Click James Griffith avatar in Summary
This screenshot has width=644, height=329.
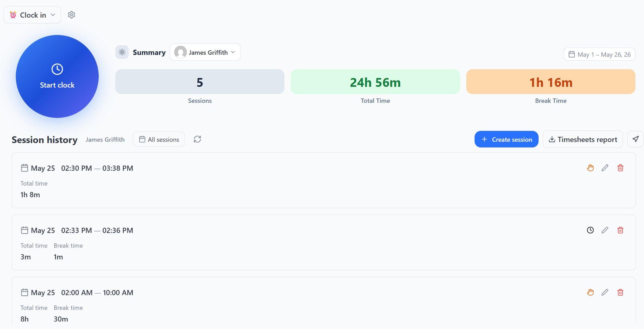point(180,52)
